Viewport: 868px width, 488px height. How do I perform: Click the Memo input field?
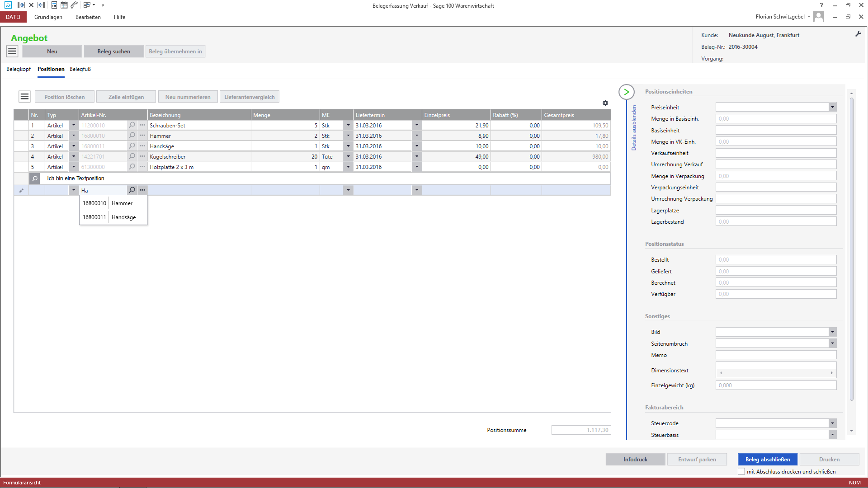point(776,355)
